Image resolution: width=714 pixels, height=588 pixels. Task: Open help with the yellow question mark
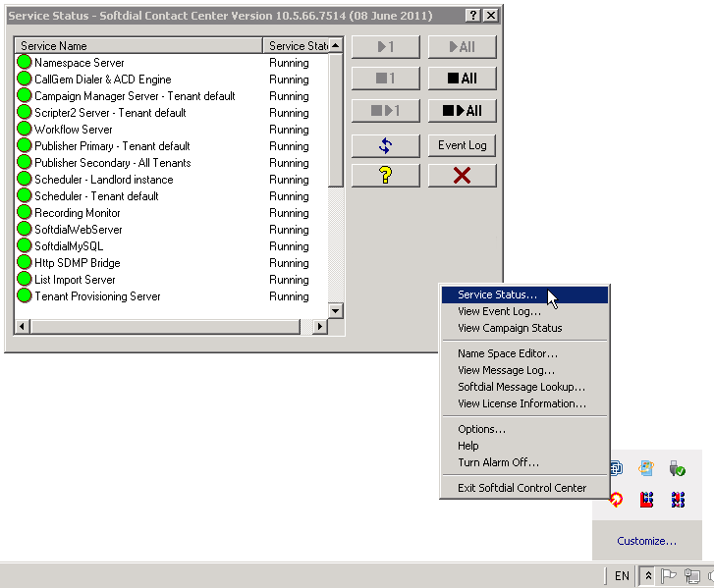(385, 175)
